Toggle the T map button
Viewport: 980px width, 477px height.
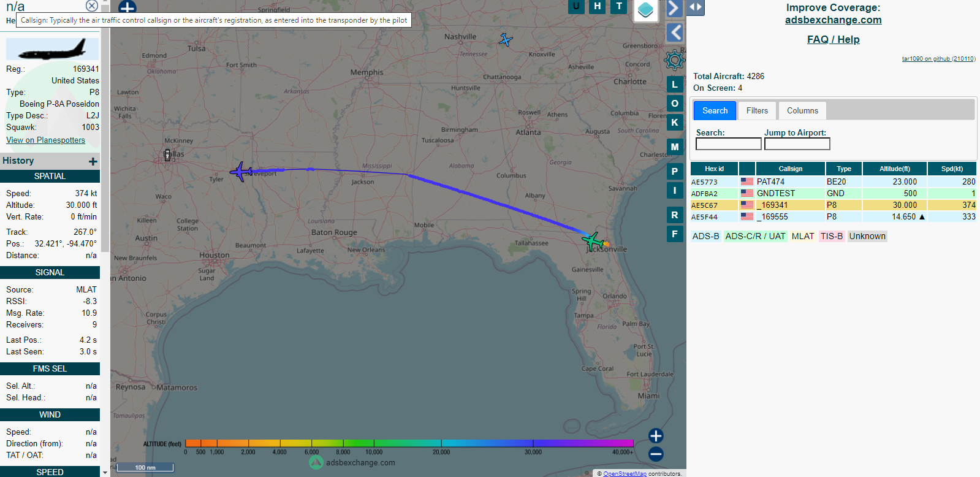(619, 6)
